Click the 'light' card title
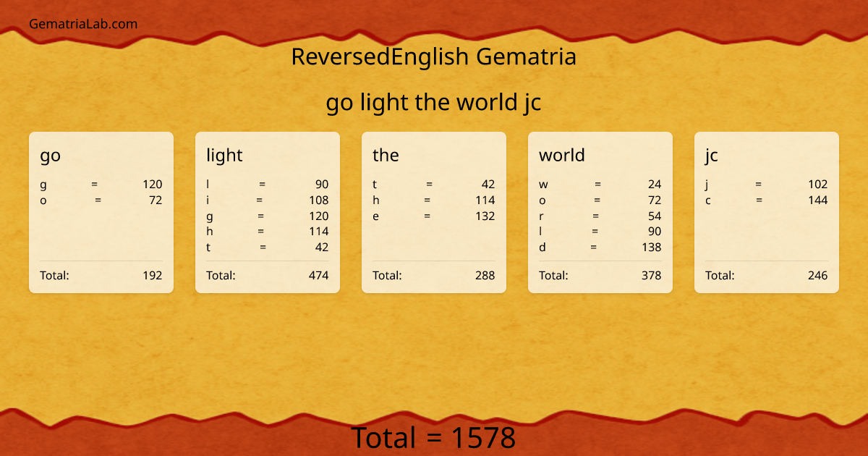This screenshot has height=456, width=868. click(x=224, y=155)
